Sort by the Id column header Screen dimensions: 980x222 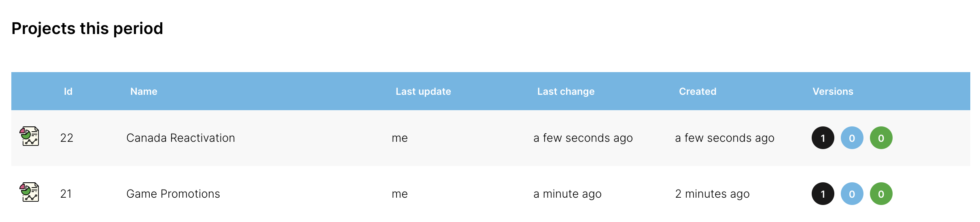click(68, 92)
